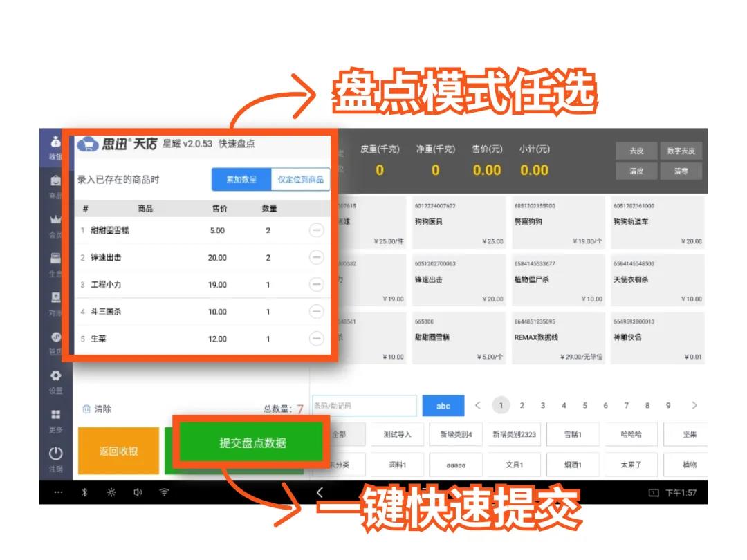Open page 3 of the product list
The height and width of the screenshot is (560, 747).
543,406
